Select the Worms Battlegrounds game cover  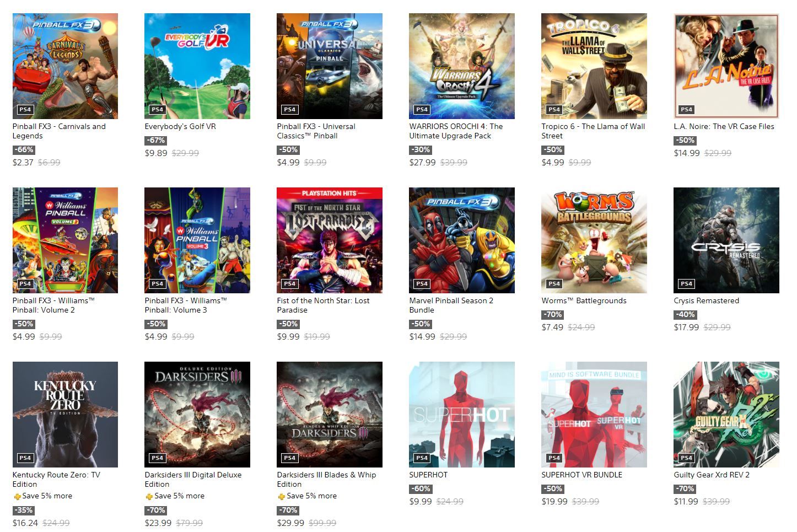[x=594, y=240]
